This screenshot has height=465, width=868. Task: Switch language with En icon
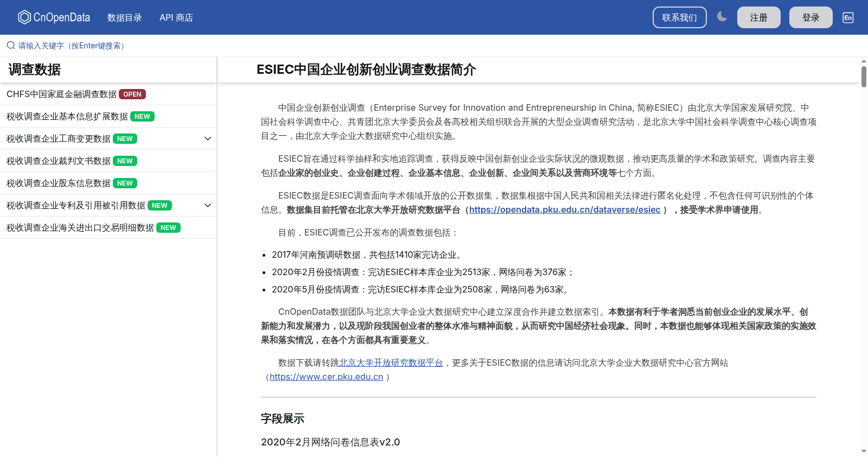848,17
